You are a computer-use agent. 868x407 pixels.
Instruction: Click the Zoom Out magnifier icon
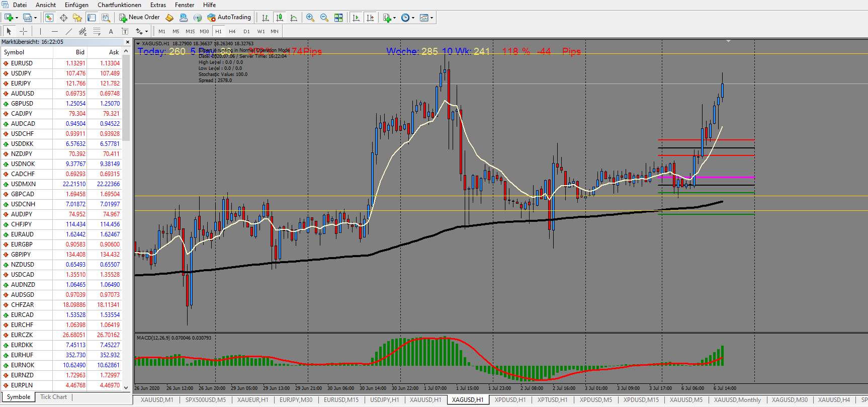coord(324,18)
